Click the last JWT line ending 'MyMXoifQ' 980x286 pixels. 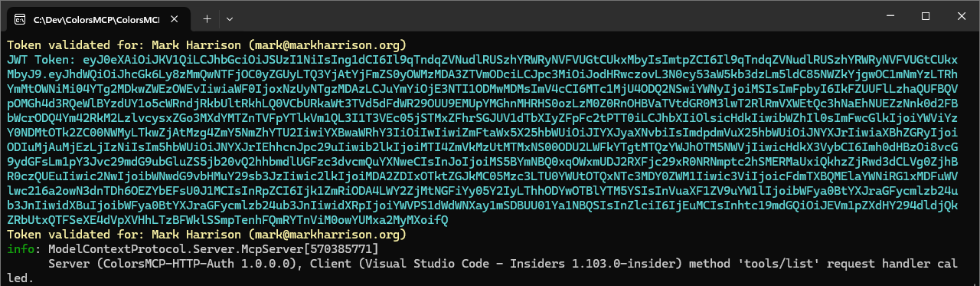[227, 220]
